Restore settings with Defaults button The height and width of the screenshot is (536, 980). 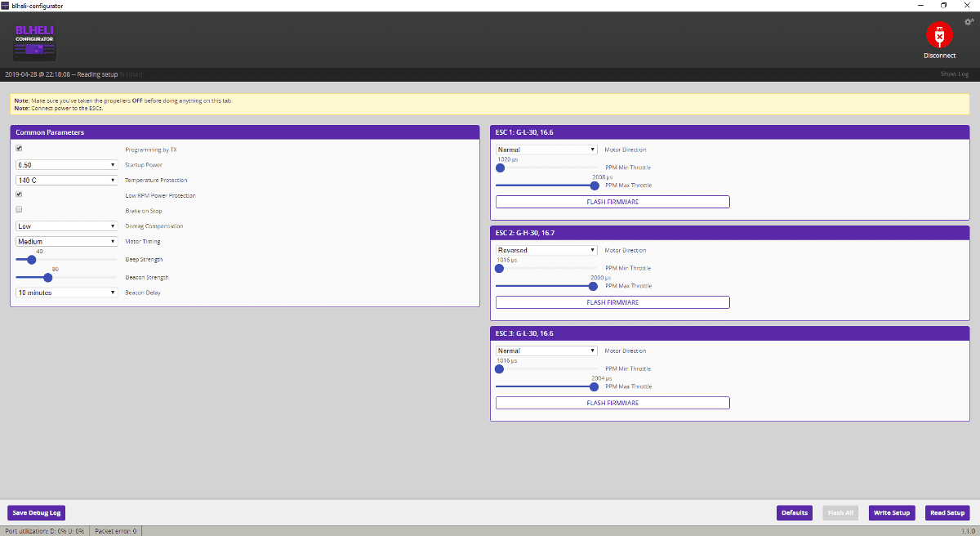tap(795, 513)
